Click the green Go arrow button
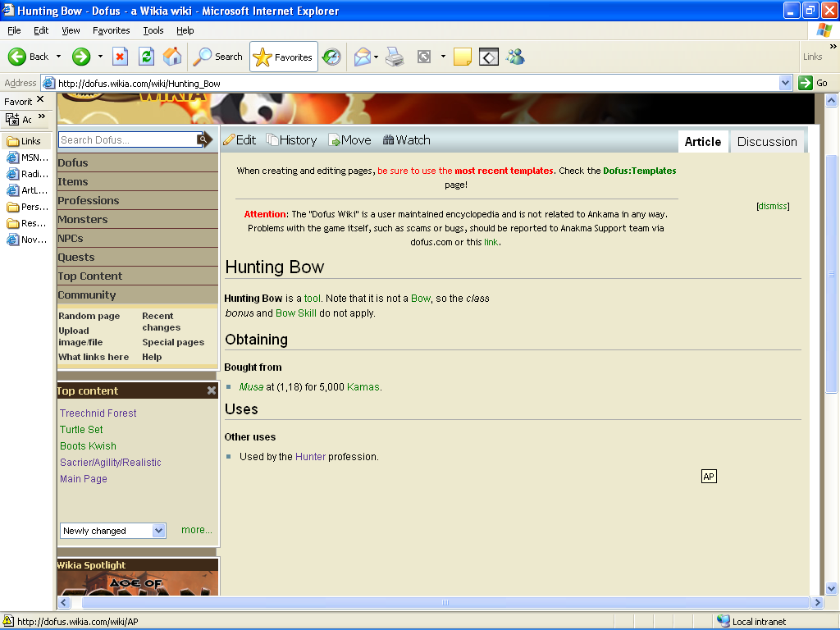This screenshot has width=840, height=630. tap(806, 83)
